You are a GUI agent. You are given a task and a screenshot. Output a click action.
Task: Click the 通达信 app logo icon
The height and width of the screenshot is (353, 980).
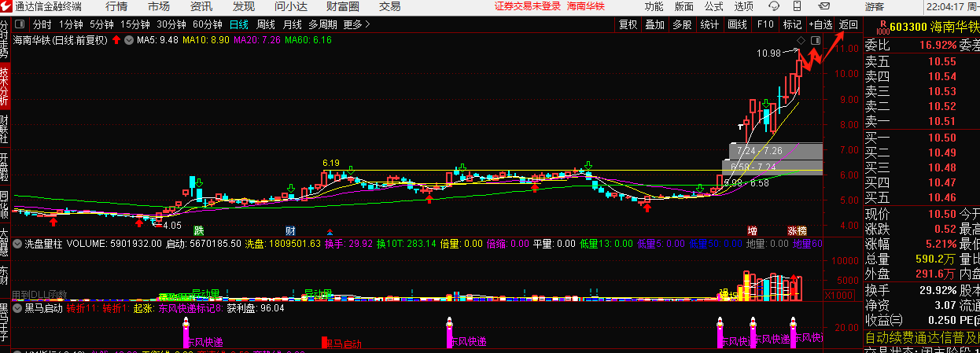tap(6, 6)
